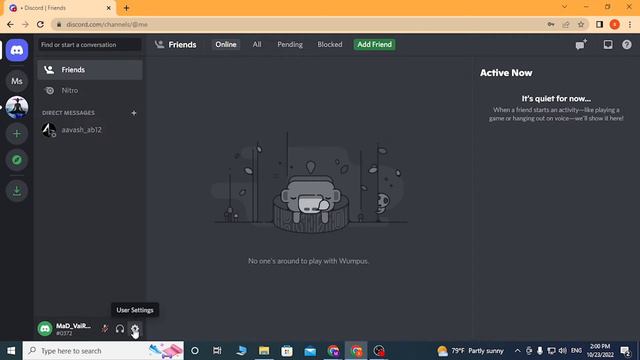Toggle microphone mute in user panel
640x360 pixels.
(x=105, y=328)
